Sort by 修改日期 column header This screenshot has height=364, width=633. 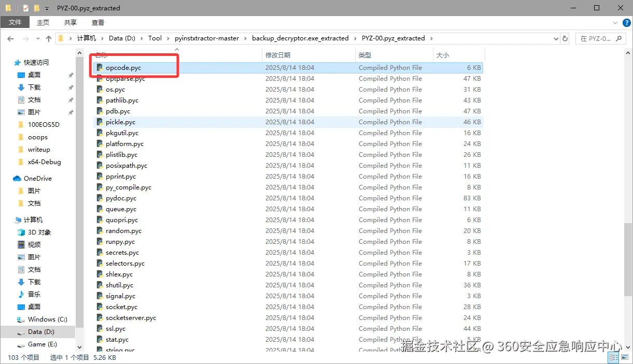click(x=308, y=55)
